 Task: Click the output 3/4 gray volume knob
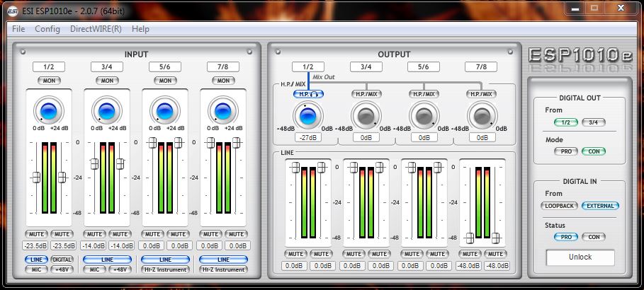click(366, 116)
